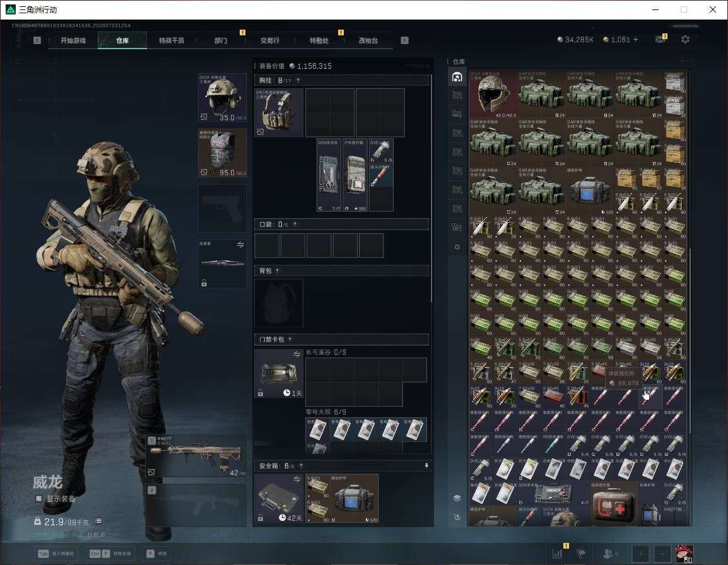Select the first green duffel bag in warehouse
Viewport: 728px width, 565px height.
click(541, 94)
